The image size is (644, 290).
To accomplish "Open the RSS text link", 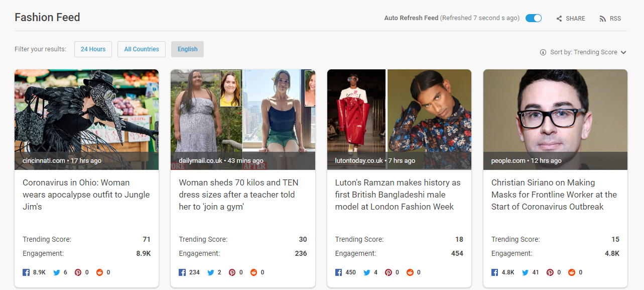I will tap(615, 19).
